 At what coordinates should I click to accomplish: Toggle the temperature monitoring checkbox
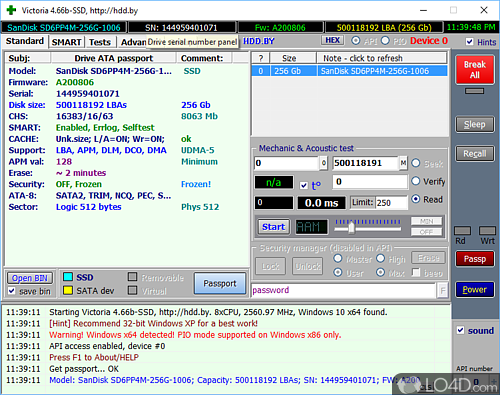click(x=304, y=185)
